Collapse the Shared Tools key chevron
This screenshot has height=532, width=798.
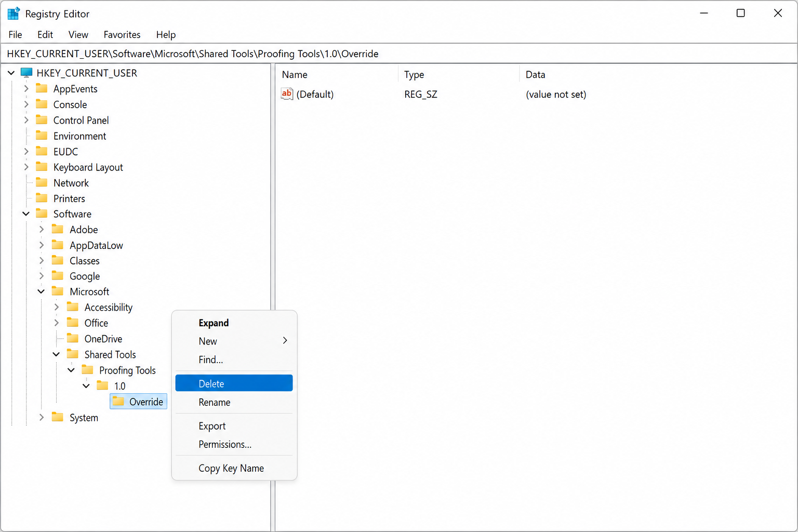(x=56, y=354)
